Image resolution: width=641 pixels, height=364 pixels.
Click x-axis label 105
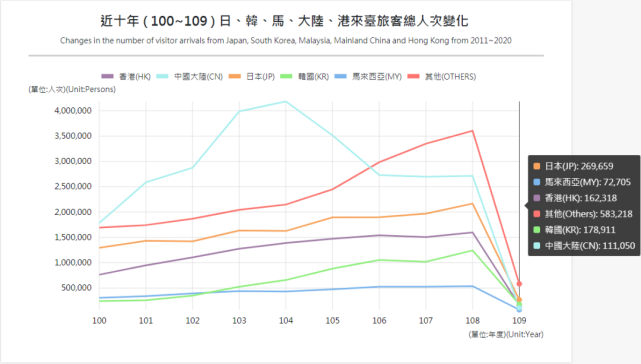click(332, 321)
